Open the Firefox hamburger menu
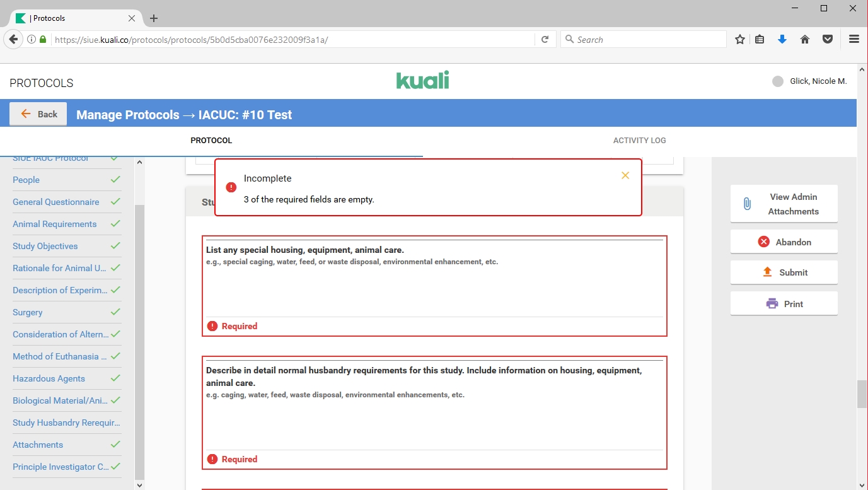Screen dimensions: 868x490 [x=854, y=39]
